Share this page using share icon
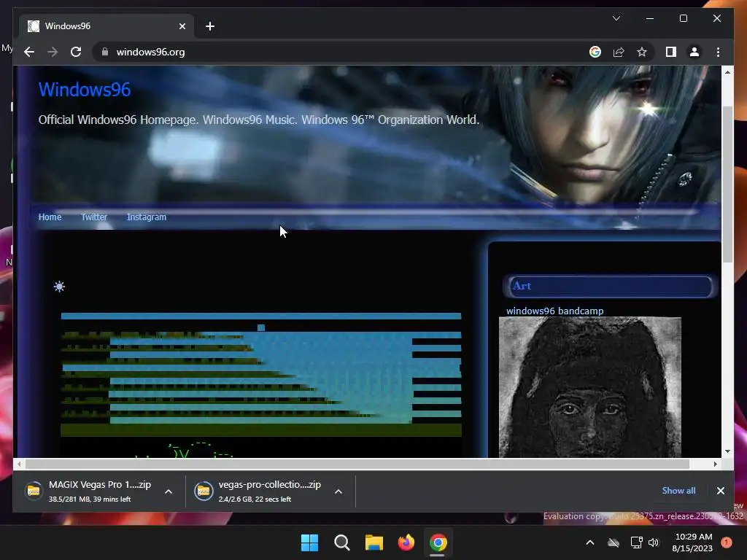The height and width of the screenshot is (560, 747). click(619, 52)
